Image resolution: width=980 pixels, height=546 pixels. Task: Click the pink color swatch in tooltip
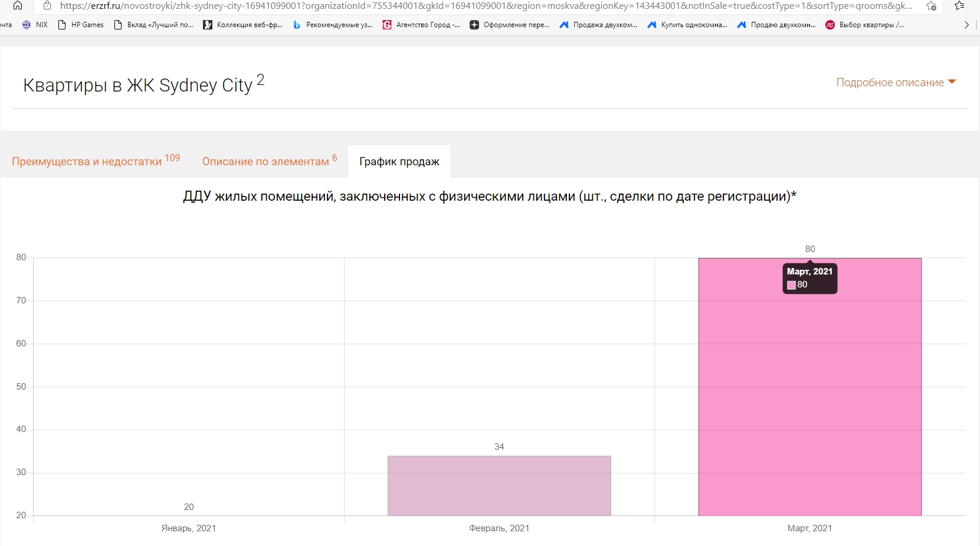tap(792, 285)
